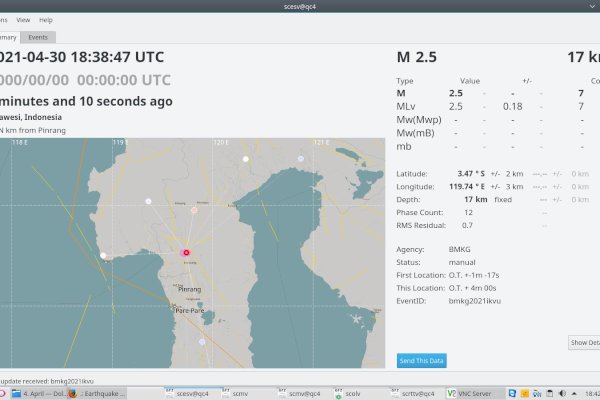This screenshot has width=600, height=400.
Task: Click the M 2.5 magnitude heading
Action: click(x=417, y=57)
